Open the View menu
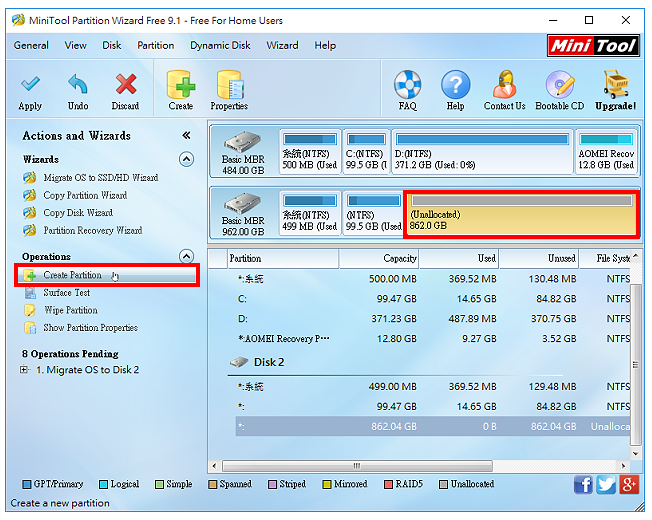The image size is (652, 520). tap(75, 45)
